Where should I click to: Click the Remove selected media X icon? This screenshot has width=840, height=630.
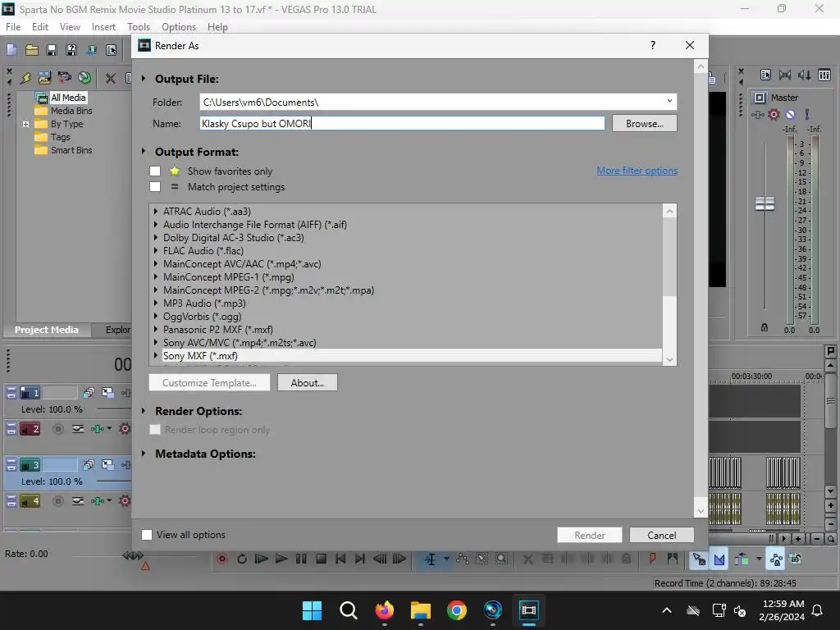click(x=111, y=78)
